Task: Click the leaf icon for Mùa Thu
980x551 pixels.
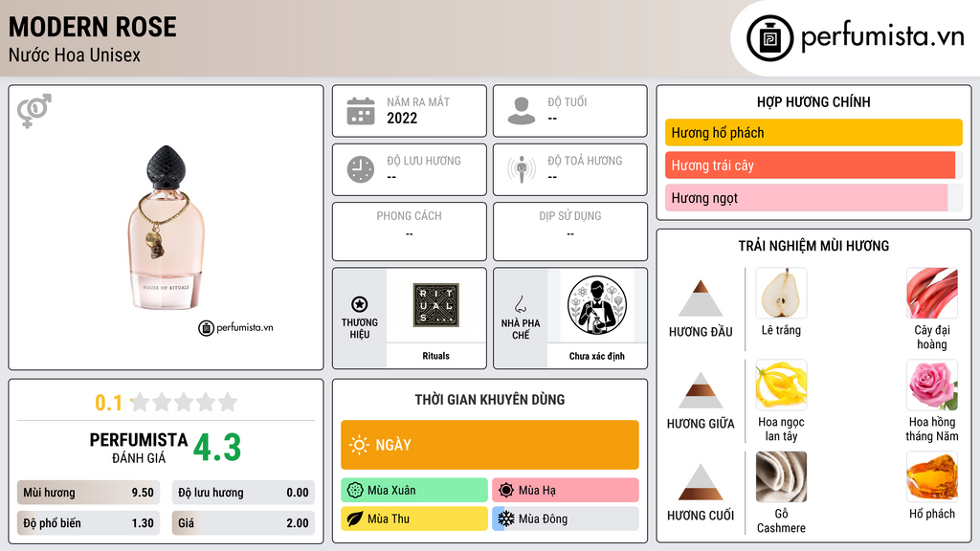Action: pos(355,518)
